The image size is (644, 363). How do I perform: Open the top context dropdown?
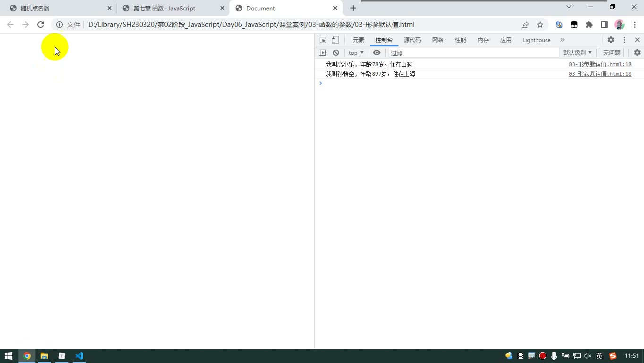(x=356, y=53)
